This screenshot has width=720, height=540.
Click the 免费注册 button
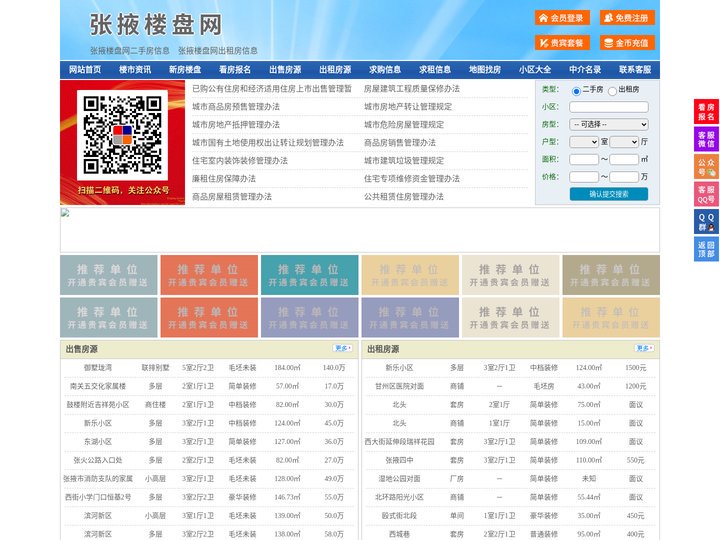[x=627, y=18]
